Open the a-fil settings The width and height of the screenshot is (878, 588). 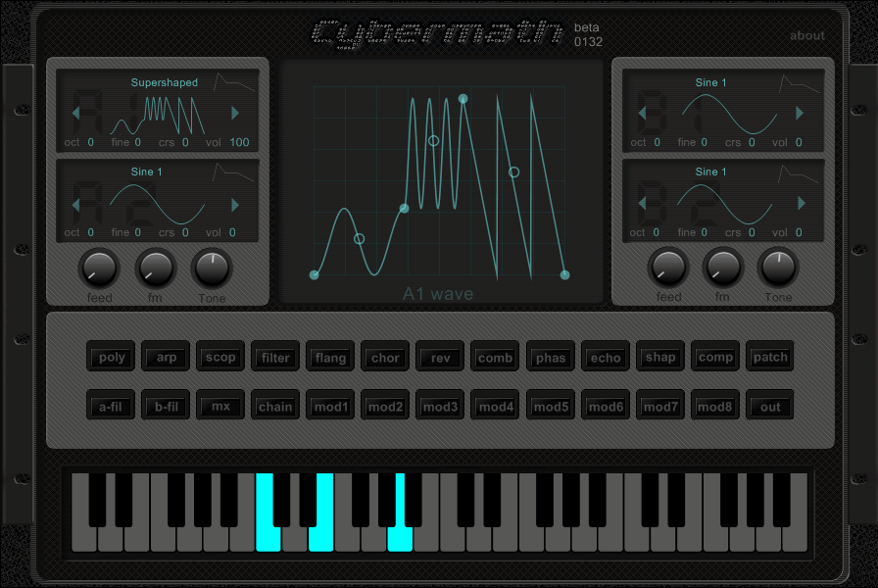tap(111, 406)
